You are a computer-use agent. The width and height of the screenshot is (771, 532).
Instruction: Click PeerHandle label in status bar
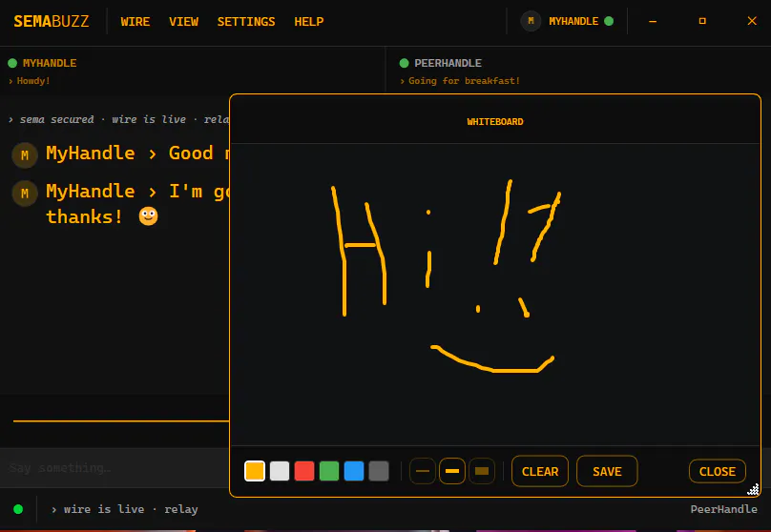point(724,509)
